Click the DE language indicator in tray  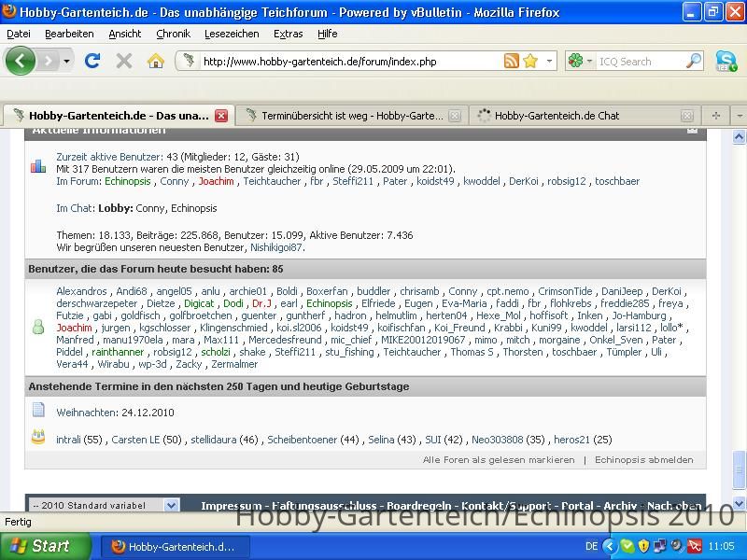click(x=591, y=546)
